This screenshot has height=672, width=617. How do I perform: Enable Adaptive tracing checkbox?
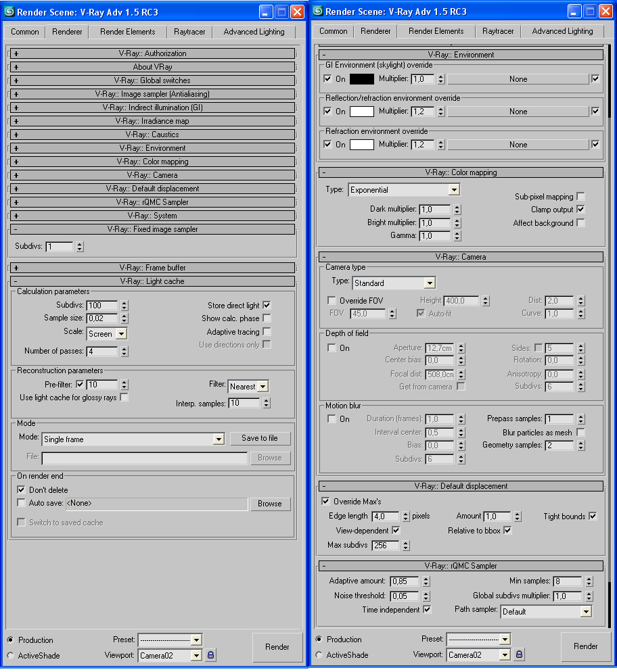pyautogui.click(x=267, y=331)
